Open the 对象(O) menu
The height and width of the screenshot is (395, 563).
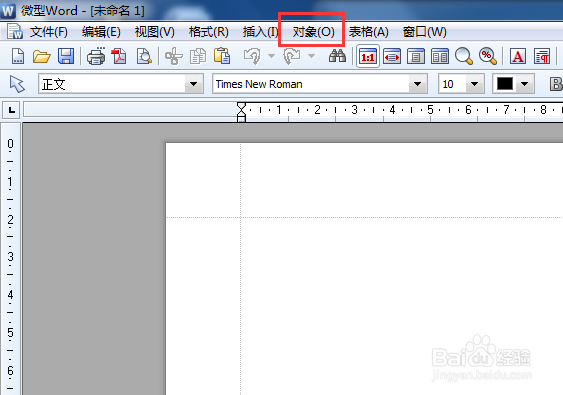(x=313, y=32)
